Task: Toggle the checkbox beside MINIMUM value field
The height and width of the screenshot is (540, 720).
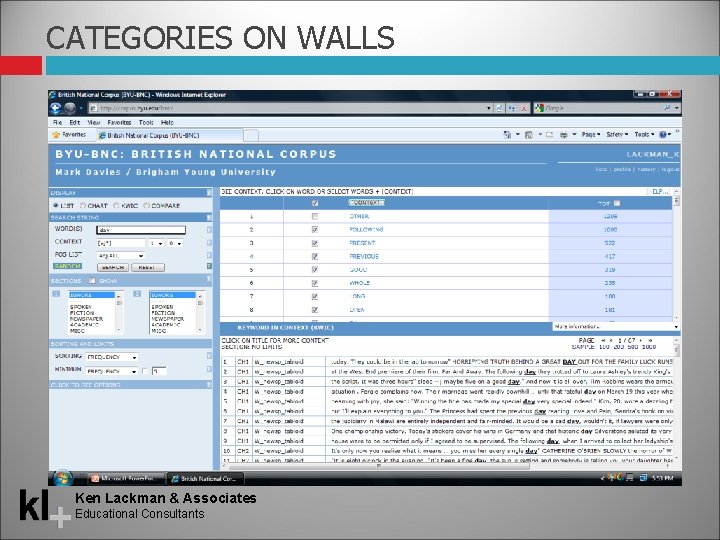Action: pos(145,371)
